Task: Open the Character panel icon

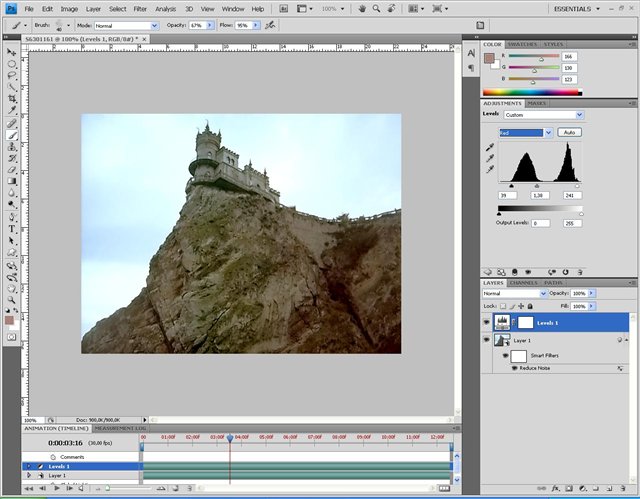Action: pos(471,53)
